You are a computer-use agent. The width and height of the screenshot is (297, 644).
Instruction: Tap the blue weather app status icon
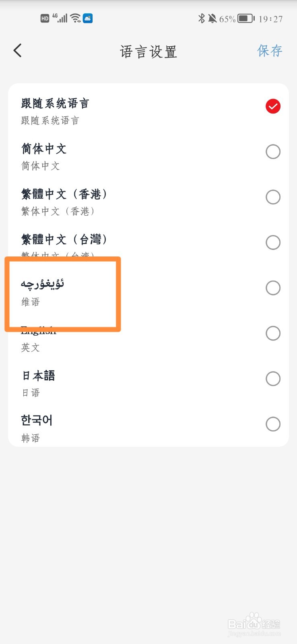[x=88, y=18]
